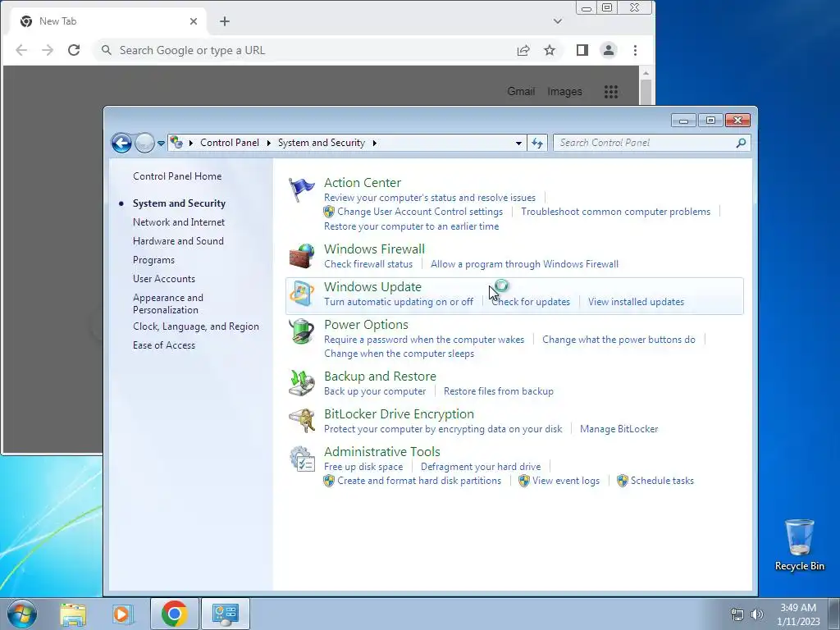This screenshot has width=840, height=630.
Task: Open Chrome's tab search chevron
Action: 558,21
